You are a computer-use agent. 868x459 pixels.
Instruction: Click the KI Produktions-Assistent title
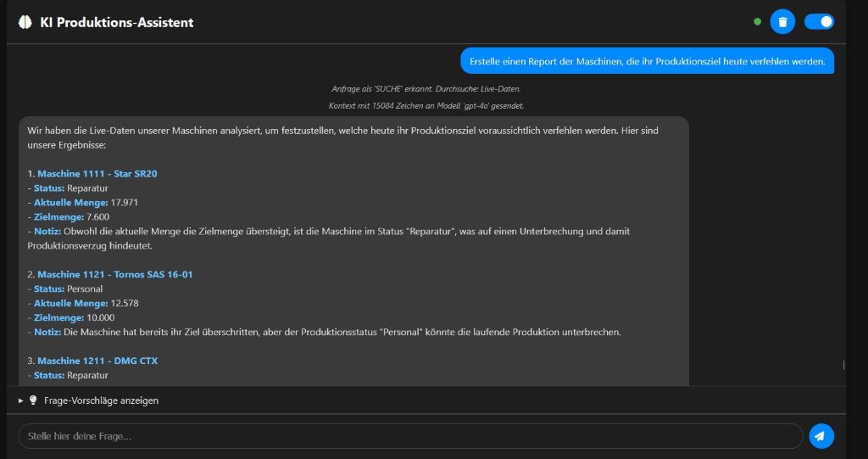pyautogui.click(x=117, y=22)
